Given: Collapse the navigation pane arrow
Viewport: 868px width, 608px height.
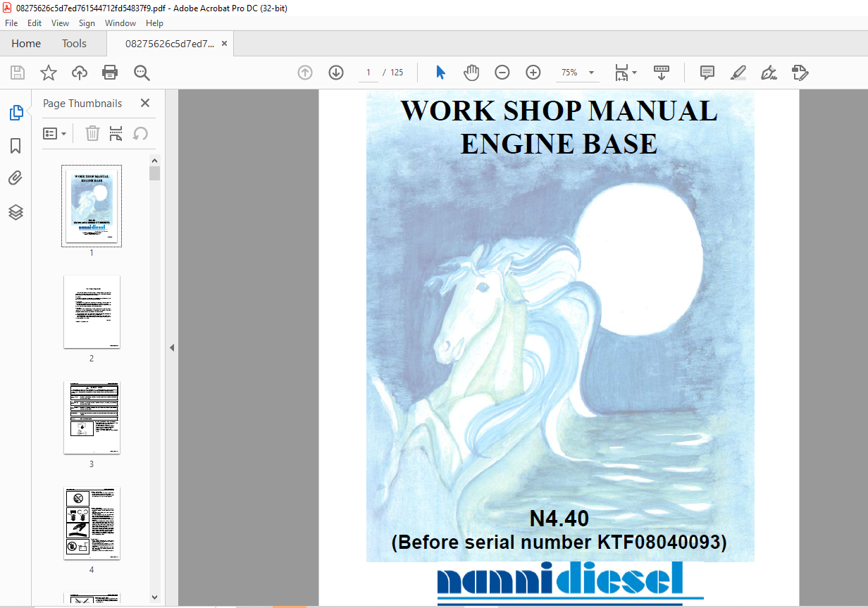Looking at the screenshot, I should [171, 348].
